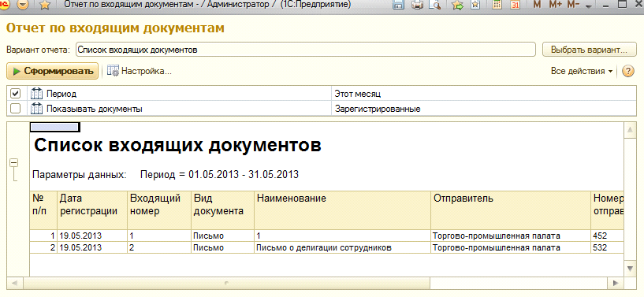Click the Вариант отчета input field
The height and width of the screenshot is (297, 644).
click(306, 50)
